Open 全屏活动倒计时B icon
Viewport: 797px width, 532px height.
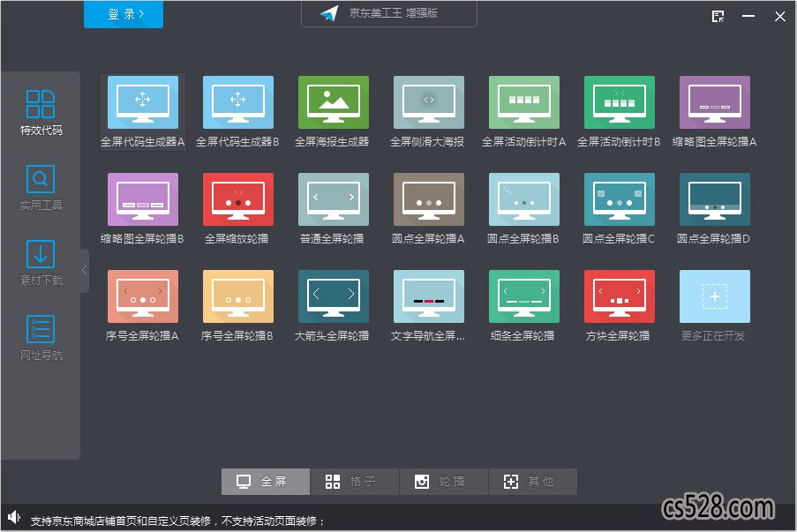coord(619,102)
